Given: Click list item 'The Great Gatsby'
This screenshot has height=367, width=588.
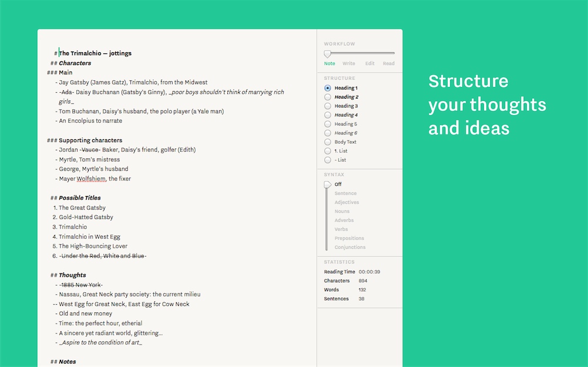Looking at the screenshot, I should point(82,208).
